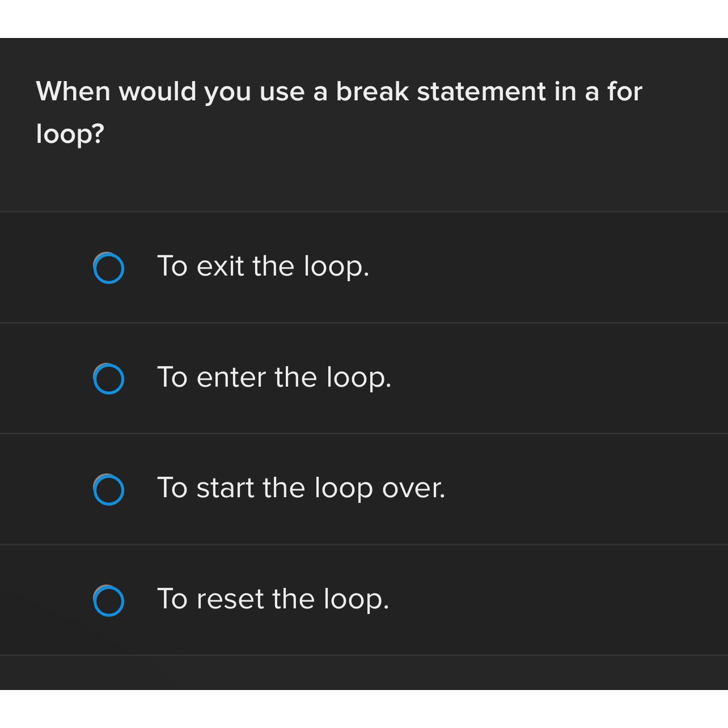The width and height of the screenshot is (728, 728).
Task: Select the radio button for 'To enter the loop.'
Action: tap(109, 378)
